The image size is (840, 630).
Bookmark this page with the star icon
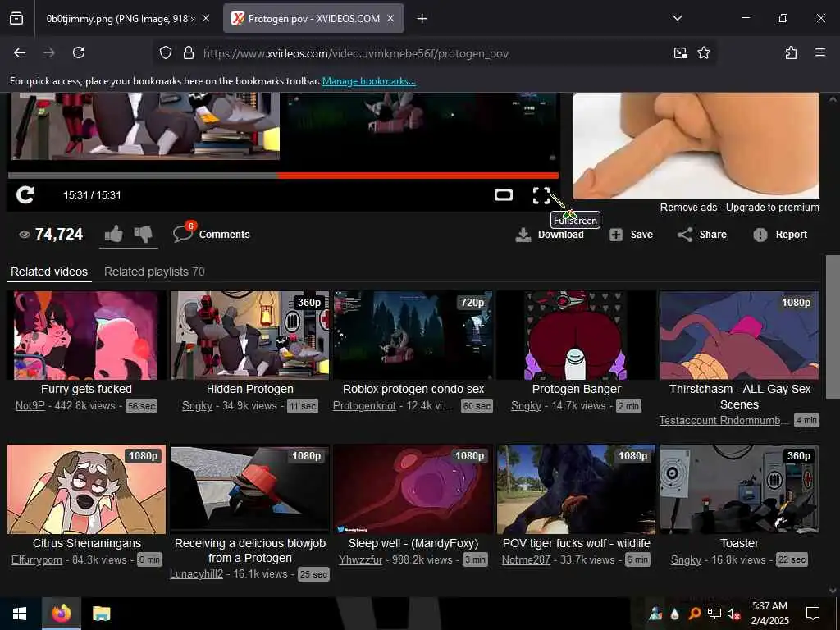[703, 52]
